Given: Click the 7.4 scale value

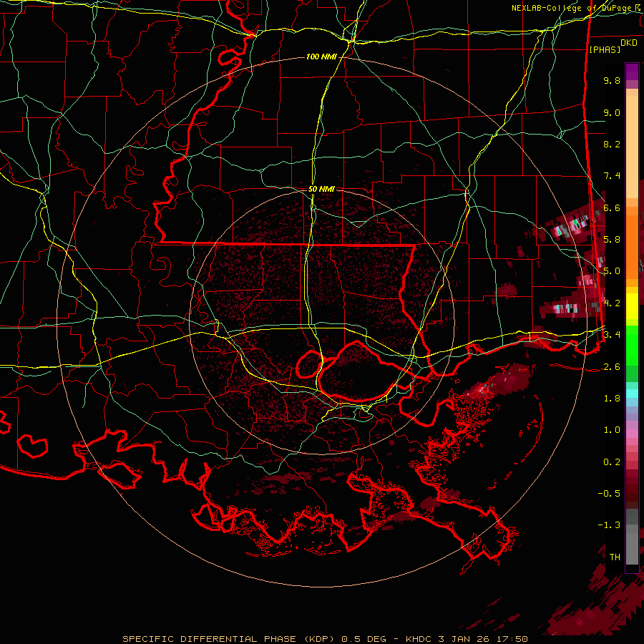Looking at the screenshot, I should pyautogui.click(x=612, y=176).
